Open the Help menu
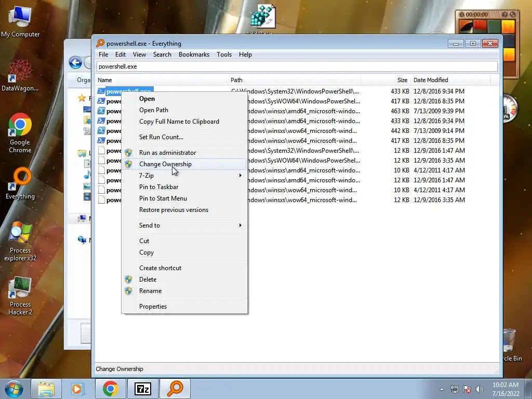Viewport: 532px width, 399px height. 245,55
